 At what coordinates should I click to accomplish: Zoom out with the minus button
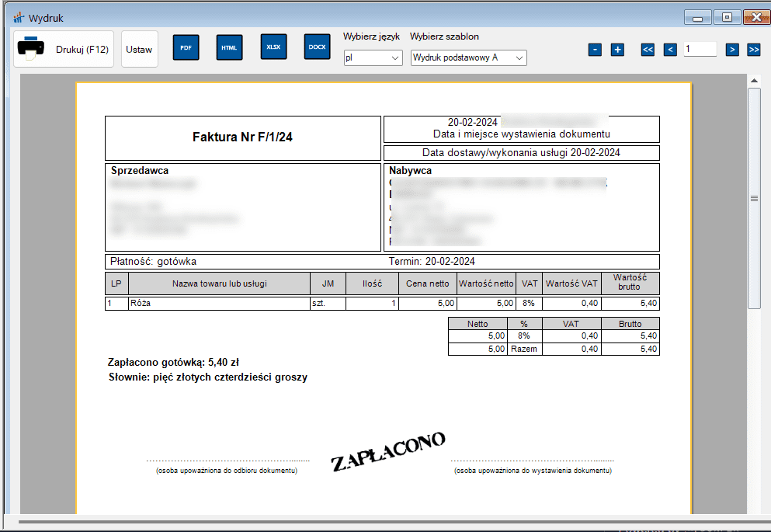pyautogui.click(x=595, y=50)
